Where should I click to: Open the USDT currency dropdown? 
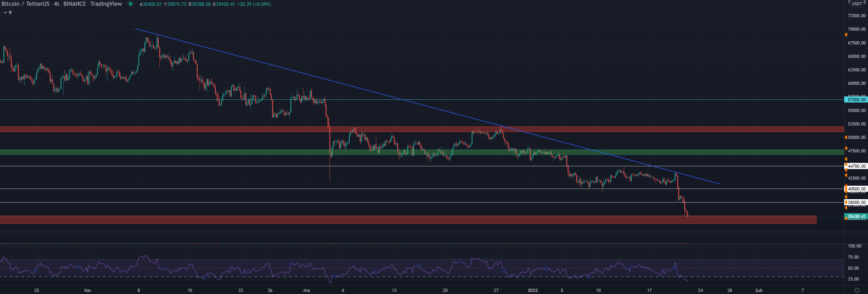[x=857, y=3]
